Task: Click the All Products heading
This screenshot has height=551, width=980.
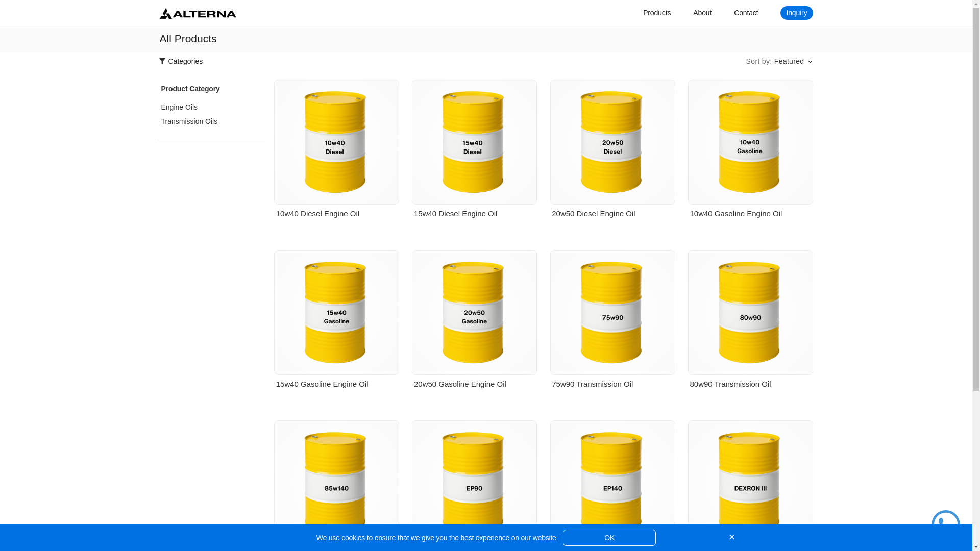Action: [188, 39]
